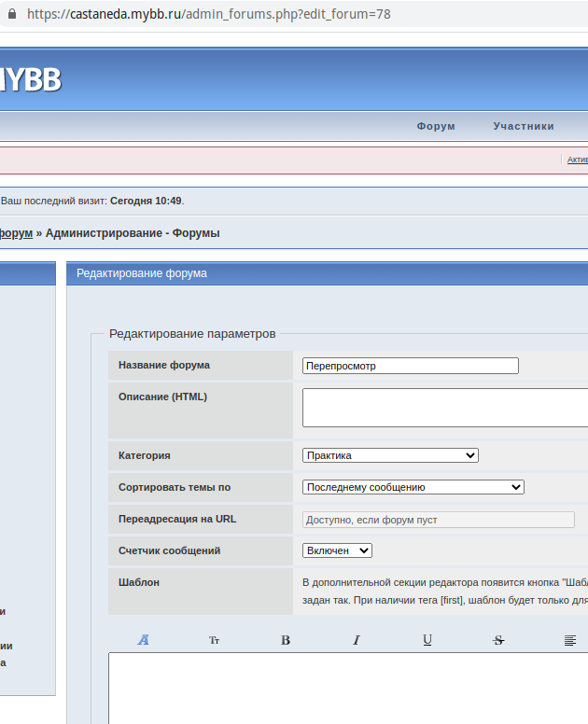Open the Форум navigation item
The height and width of the screenshot is (724, 588).
point(436,126)
